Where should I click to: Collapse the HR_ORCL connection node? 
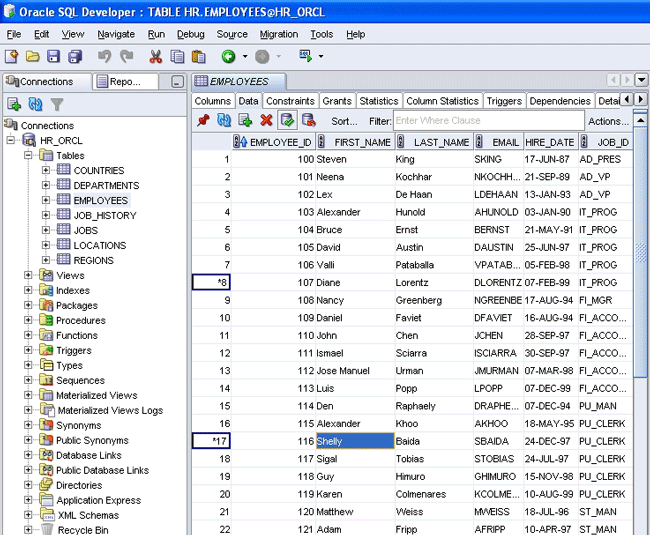coord(11,141)
